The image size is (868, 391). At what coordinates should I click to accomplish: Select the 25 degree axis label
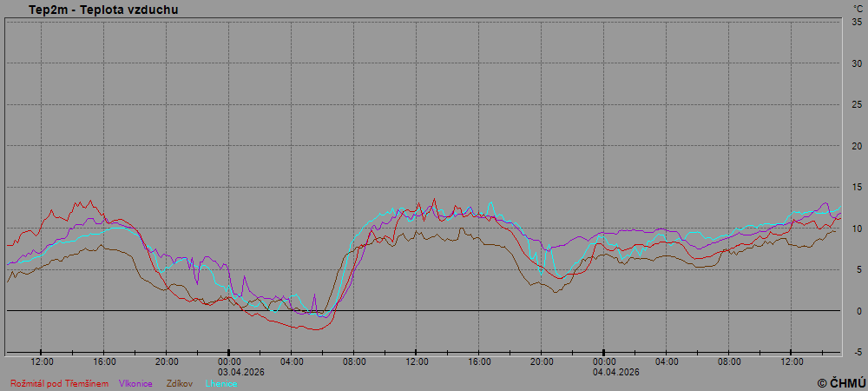coord(856,105)
